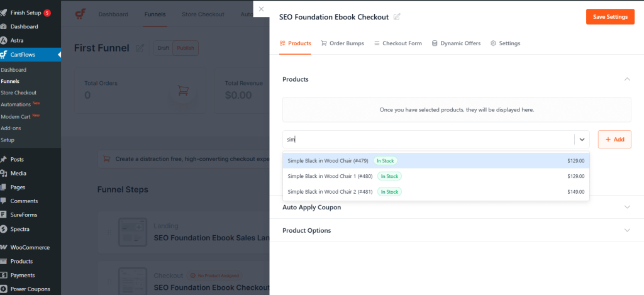Open Setup submenu item
This screenshot has height=295, width=644.
[x=8, y=140]
